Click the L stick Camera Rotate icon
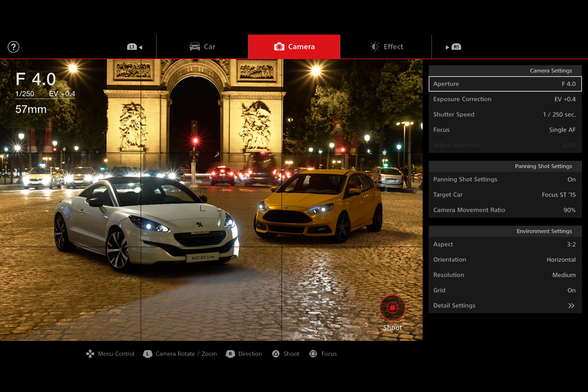 [x=148, y=354]
